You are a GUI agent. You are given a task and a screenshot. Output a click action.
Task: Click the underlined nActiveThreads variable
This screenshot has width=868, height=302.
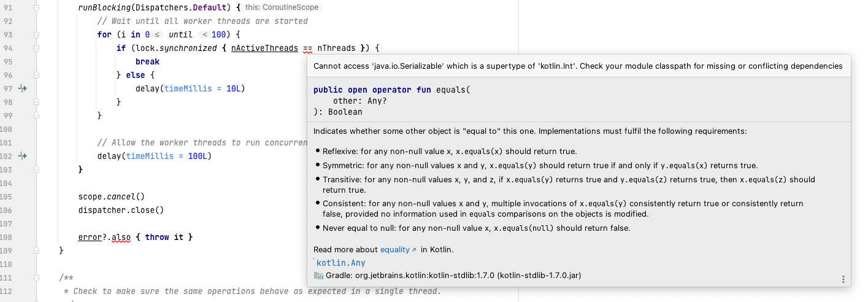pos(264,48)
